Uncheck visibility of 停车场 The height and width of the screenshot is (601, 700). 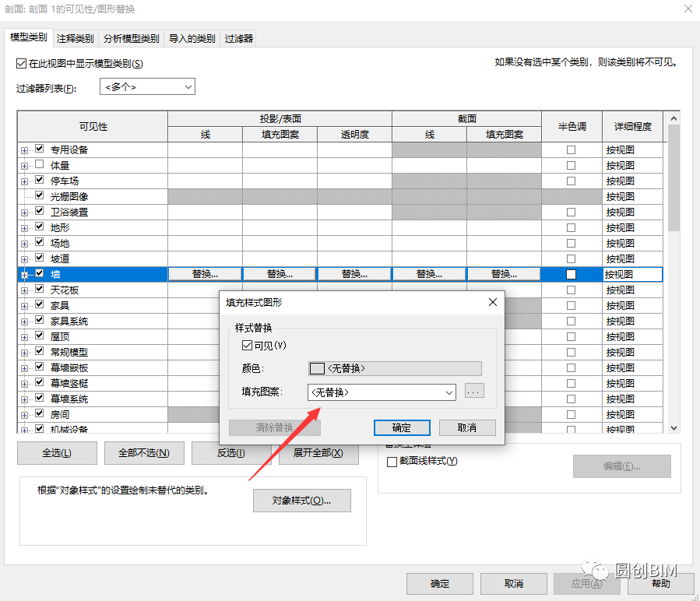click(x=39, y=180)
